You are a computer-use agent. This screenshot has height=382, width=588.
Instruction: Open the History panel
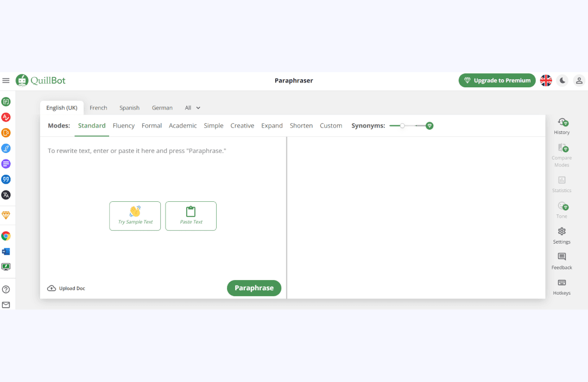562,126
